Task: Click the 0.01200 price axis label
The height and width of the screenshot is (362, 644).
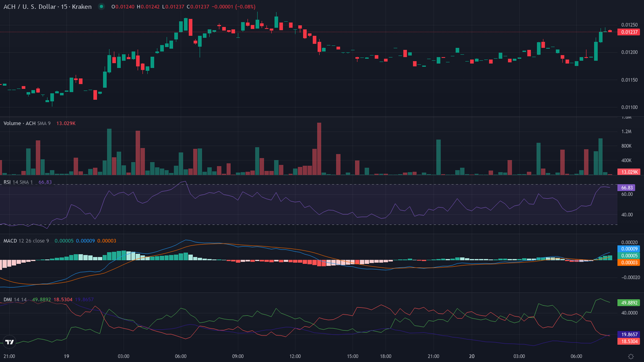Action: point(629,53)
